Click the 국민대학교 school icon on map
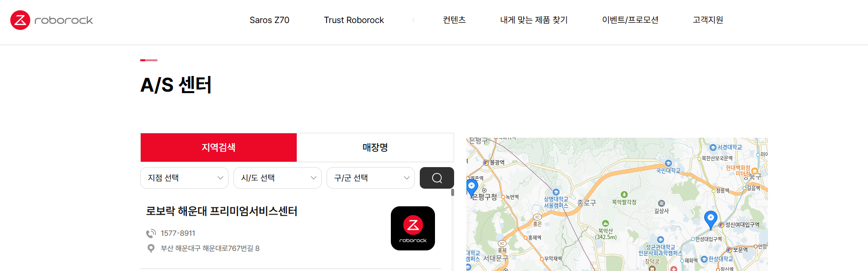The height and width of the screenshot is (271, 868). [668, 163]
